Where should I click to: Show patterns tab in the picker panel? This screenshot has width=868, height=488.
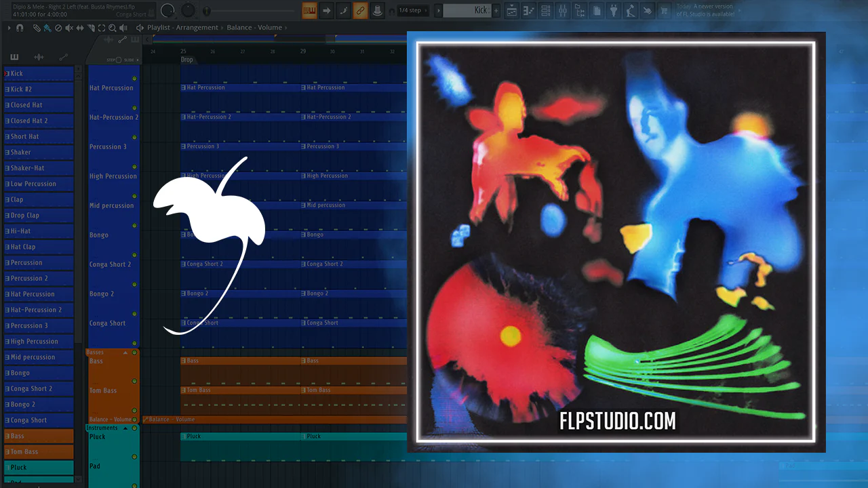15,57
